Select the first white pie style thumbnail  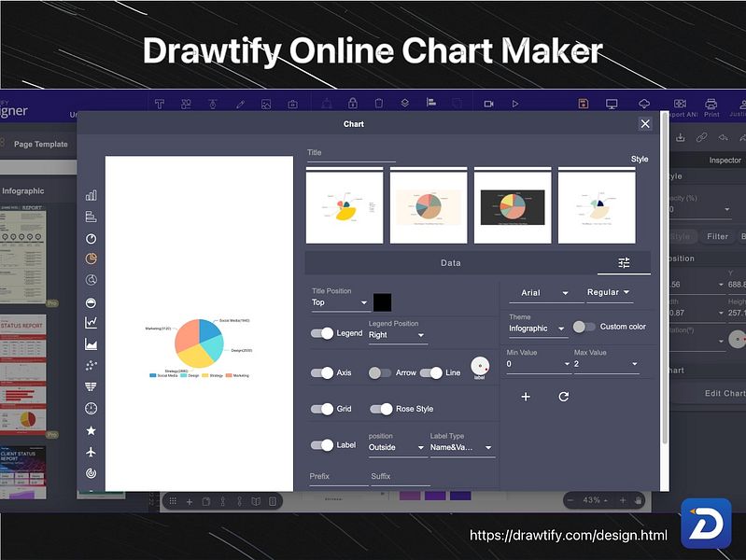(x=345, y=207)
